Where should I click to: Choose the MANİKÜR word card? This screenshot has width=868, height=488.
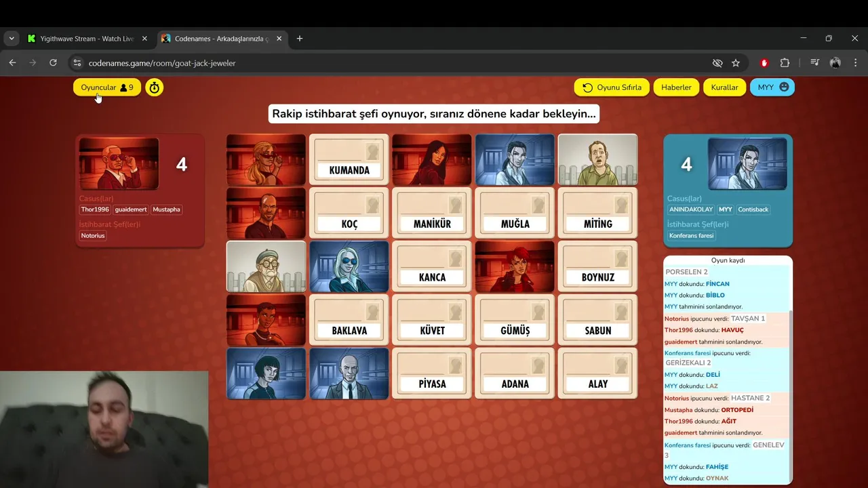pyautogui.click(x=432, y=213)
